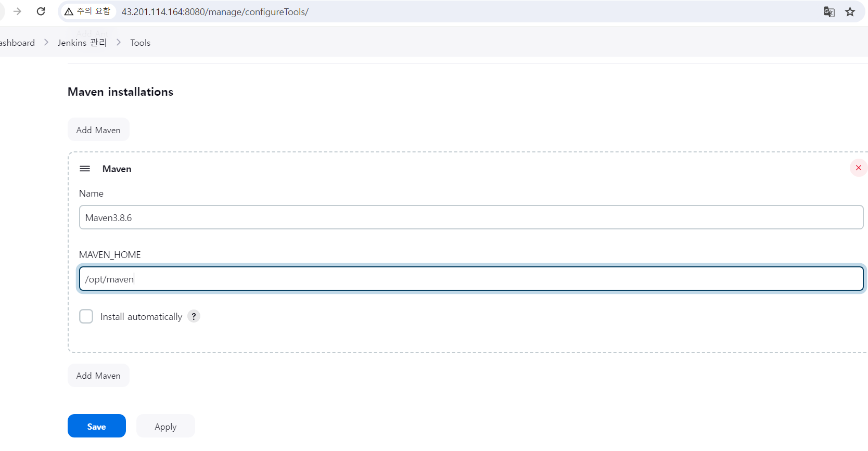
Task: Click the not-secure warning icon in address bar
Action: pyautogui.click(x=69, y=11)
